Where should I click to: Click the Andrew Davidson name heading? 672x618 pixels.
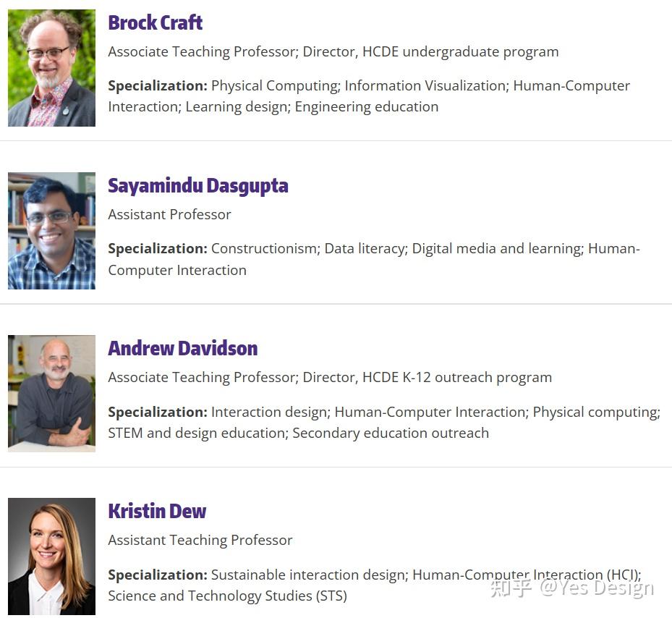click(182, 348)
